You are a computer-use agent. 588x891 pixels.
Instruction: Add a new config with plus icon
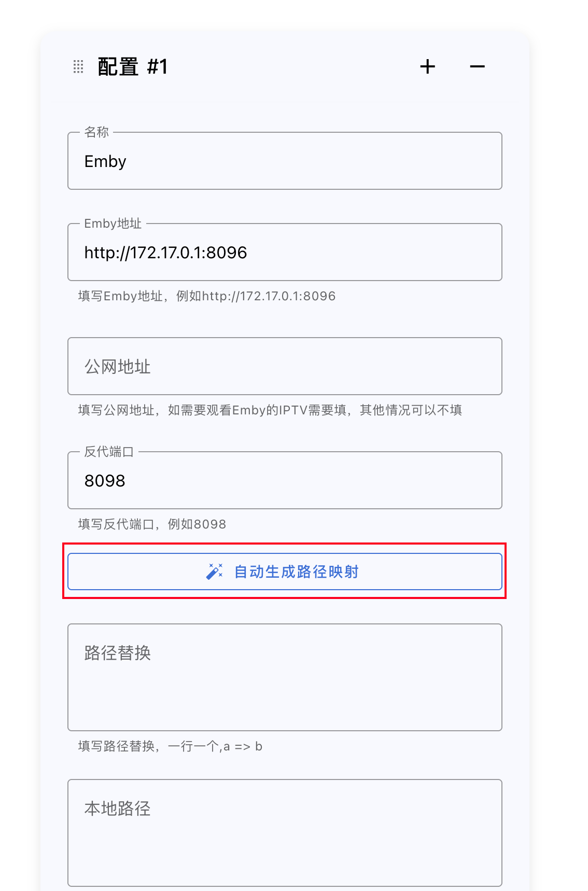pos(427,67)
